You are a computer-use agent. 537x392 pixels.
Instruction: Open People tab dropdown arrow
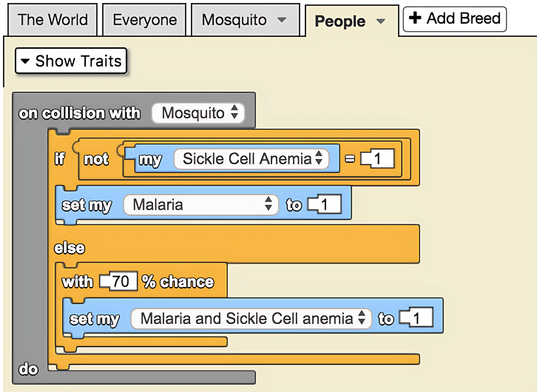[x=381, y=21]
